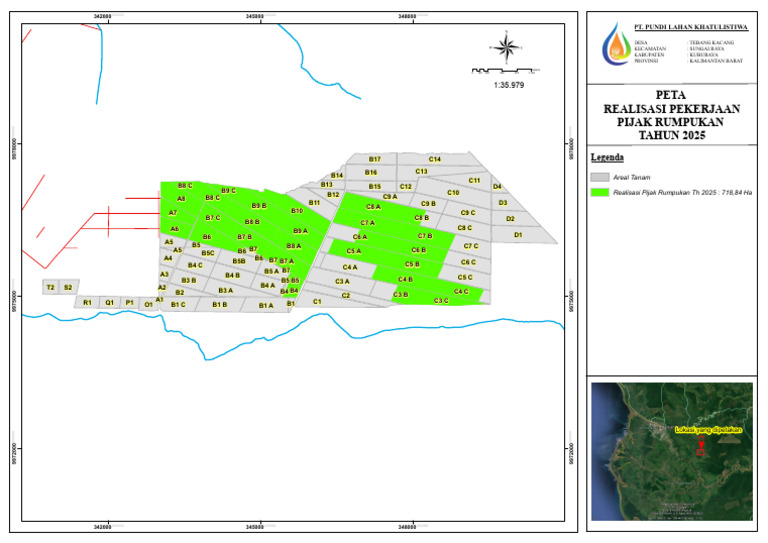Click the PT. PUNDI LAHAN KHATULISTIWA company name
The height and width of the screenshot is (543, 768).
point(691,27)
